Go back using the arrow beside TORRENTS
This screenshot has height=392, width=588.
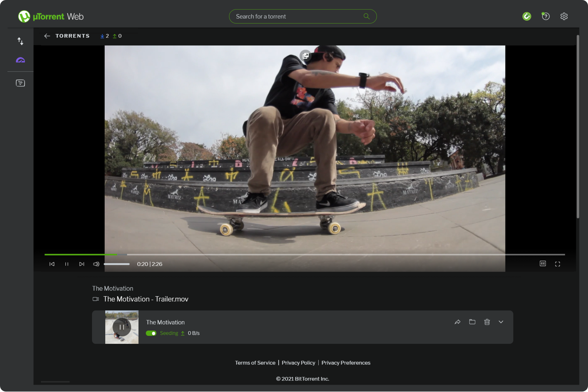pos(47,36)
